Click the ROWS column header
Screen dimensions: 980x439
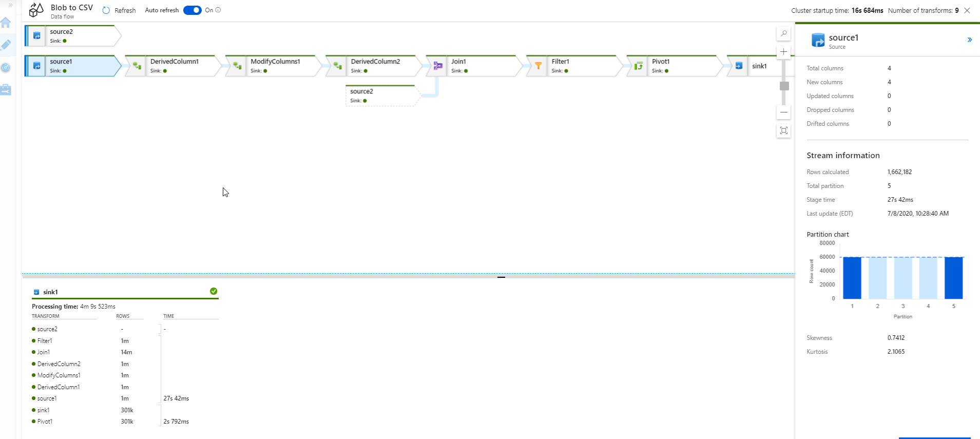point(123,316)
